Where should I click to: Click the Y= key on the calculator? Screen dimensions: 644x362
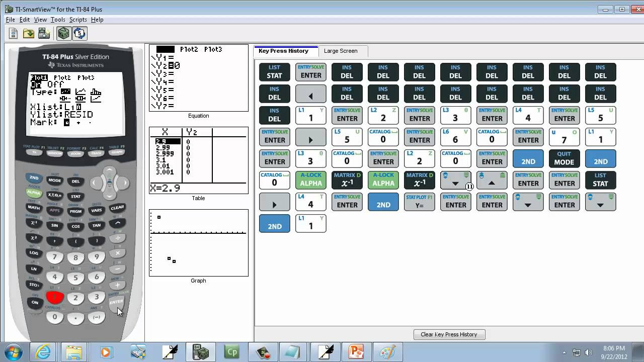click(x=34, y=152)
